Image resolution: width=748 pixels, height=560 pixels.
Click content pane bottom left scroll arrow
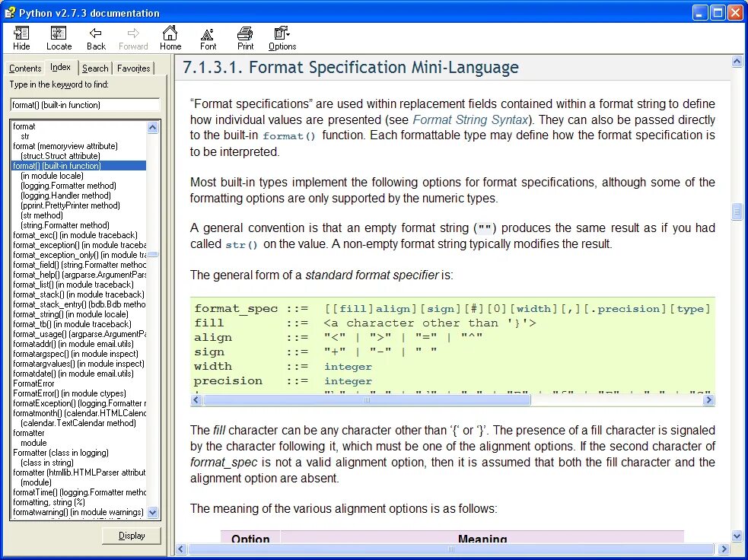(x=181, y=549)
